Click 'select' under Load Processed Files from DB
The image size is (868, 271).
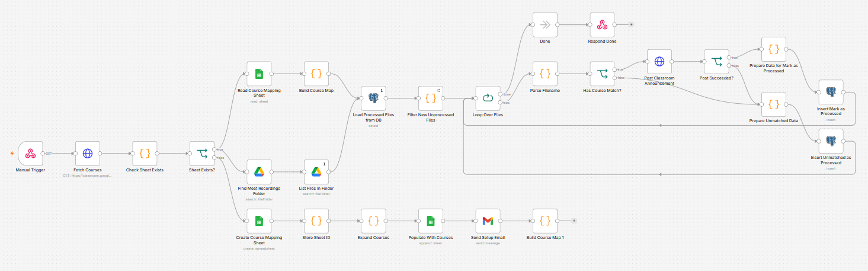(x=373, y=125)
